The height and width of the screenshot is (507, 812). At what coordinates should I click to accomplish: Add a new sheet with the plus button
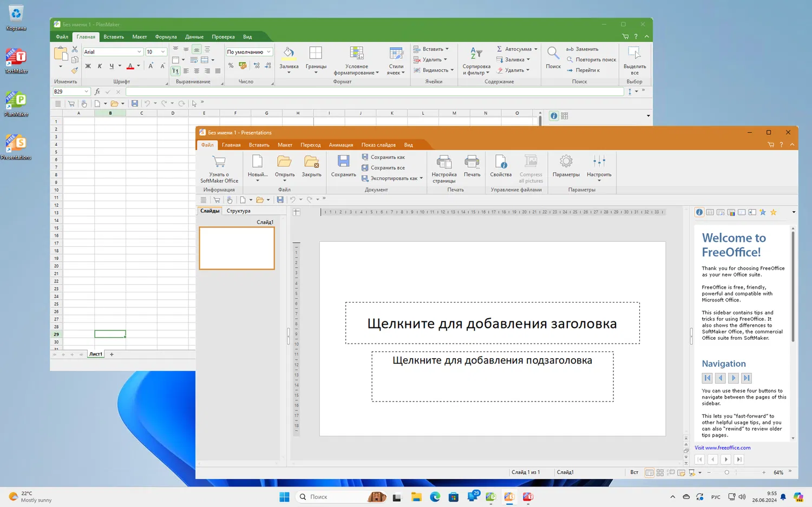pos(112,354)
